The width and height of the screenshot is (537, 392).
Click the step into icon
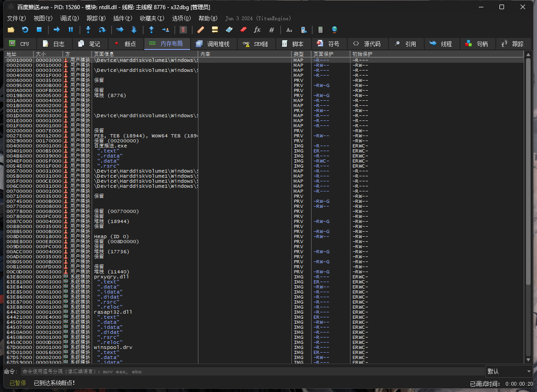point(88,30)
